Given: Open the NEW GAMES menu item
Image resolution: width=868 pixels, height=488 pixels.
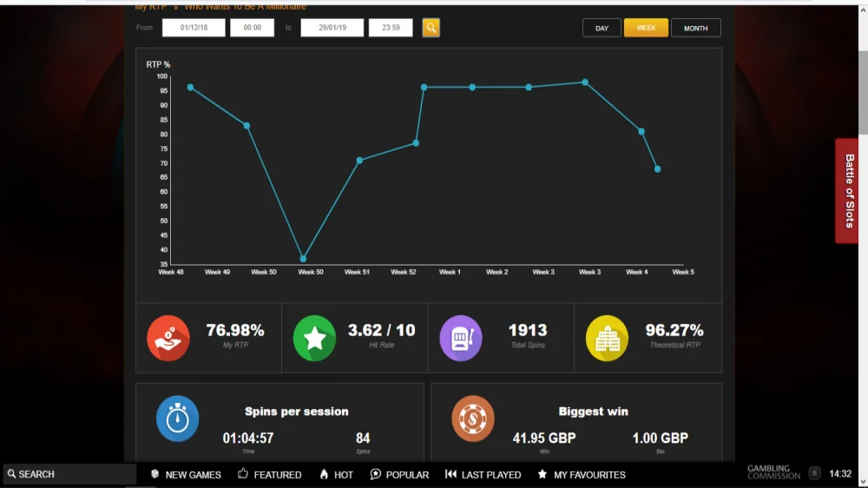Looking at the screenshot, I should [x=186, y=475].
